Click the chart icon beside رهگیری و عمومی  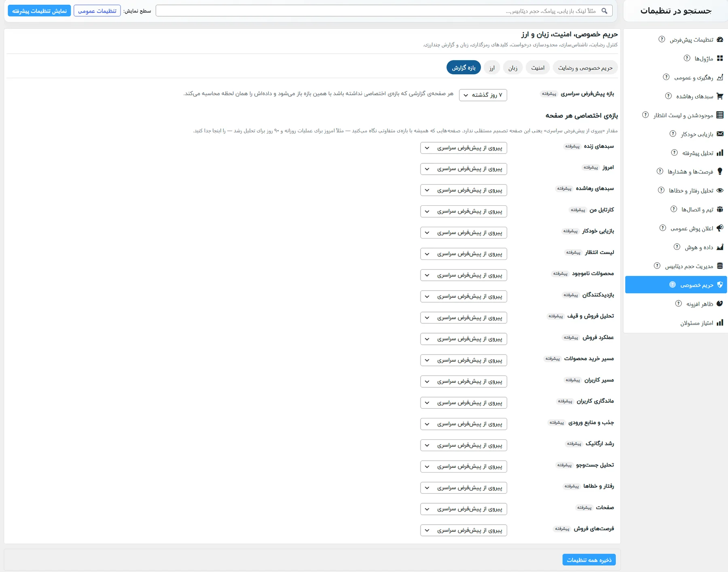click(720, 77)
